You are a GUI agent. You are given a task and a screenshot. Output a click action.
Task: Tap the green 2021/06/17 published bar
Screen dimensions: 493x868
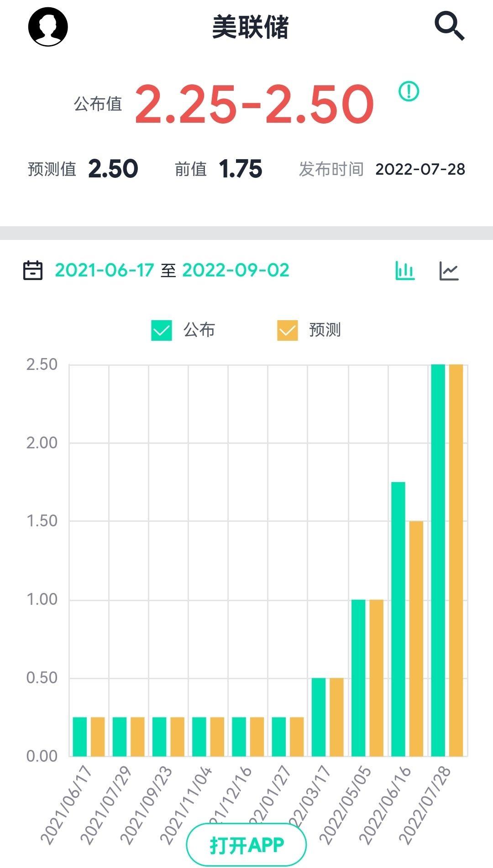point(80,737)
